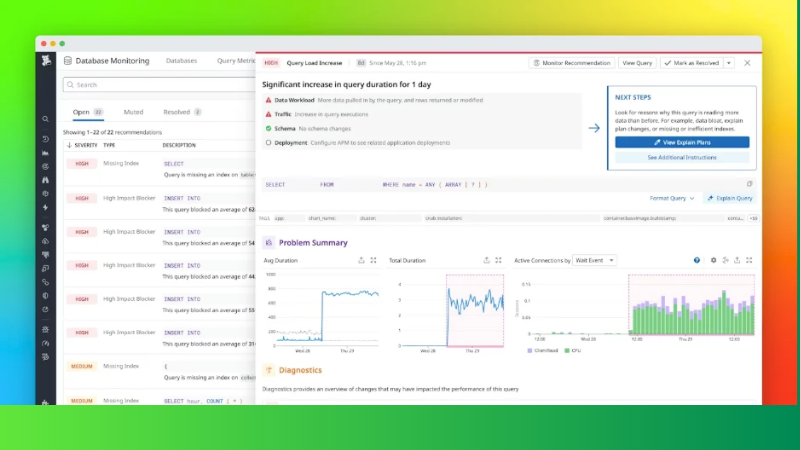
Task: Close the Query Load Increase panel
Action: pos(746,63)
